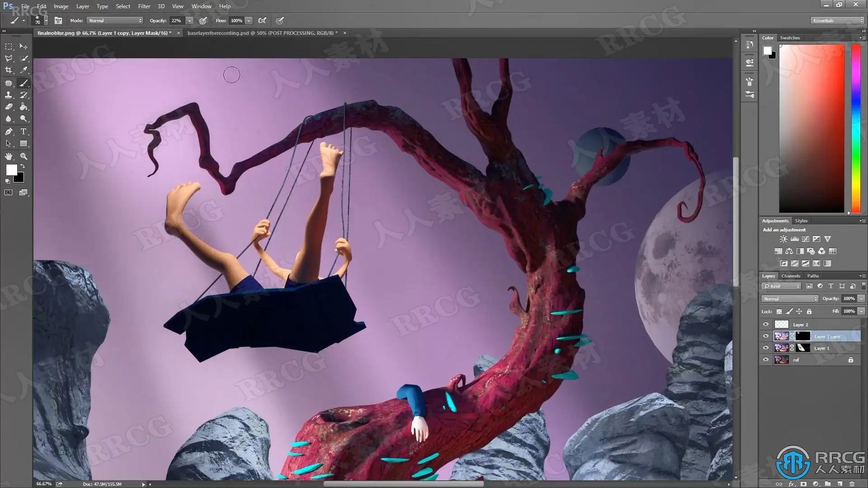
Task: Select the Paint Bucket tool
Action: point(24,107)
